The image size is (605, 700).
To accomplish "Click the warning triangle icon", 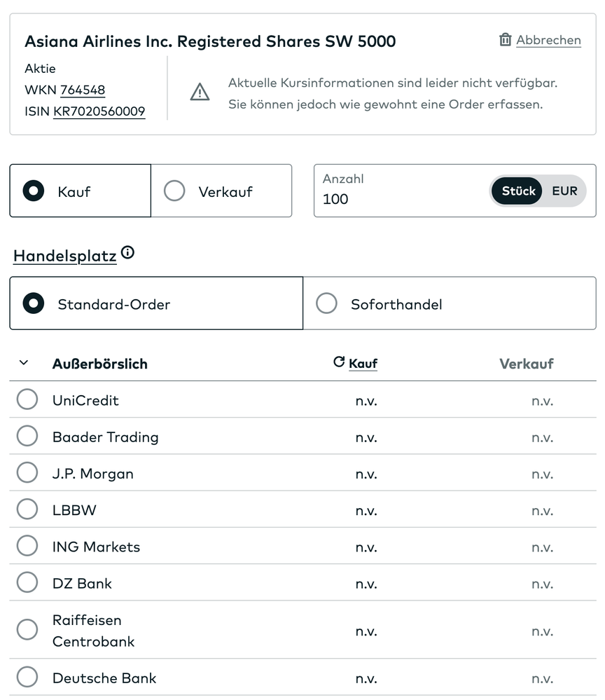I will 200,92.
